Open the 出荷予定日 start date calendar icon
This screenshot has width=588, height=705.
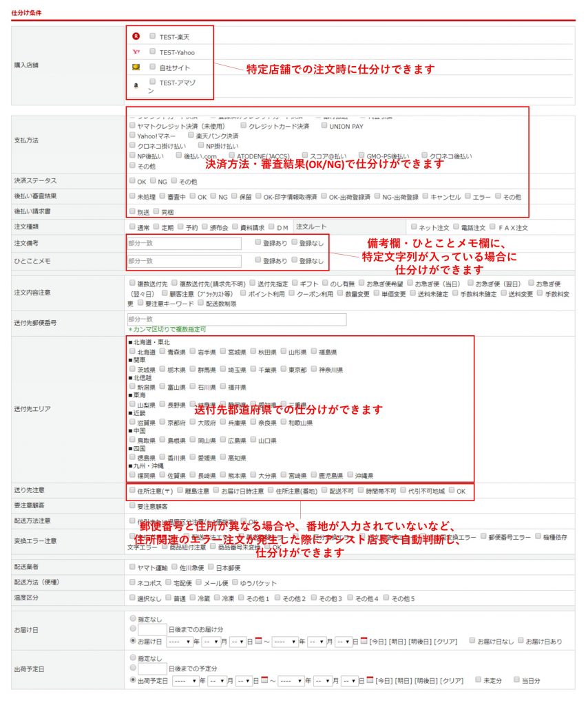pos(264,680)
